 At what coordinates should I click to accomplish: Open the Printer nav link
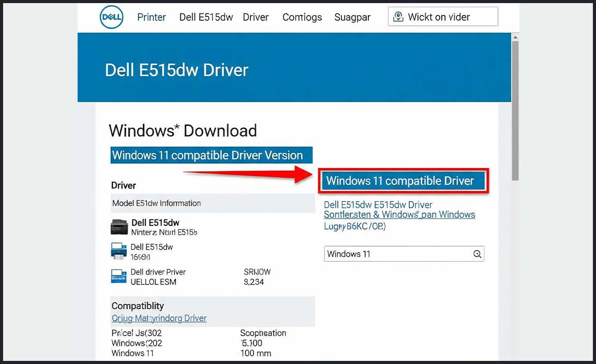tap(151, 17)
